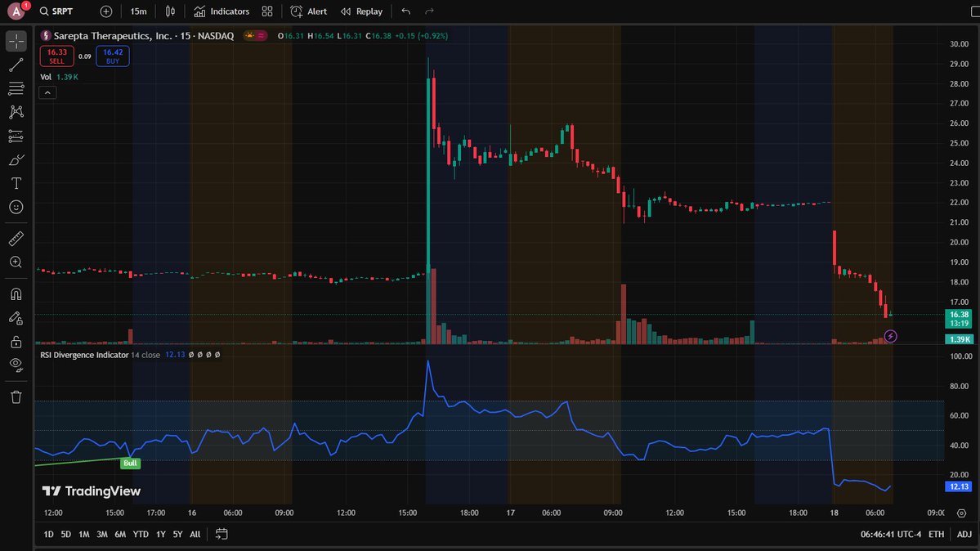
Task: Remove objects with trash icon
Action: click(16, 397)
